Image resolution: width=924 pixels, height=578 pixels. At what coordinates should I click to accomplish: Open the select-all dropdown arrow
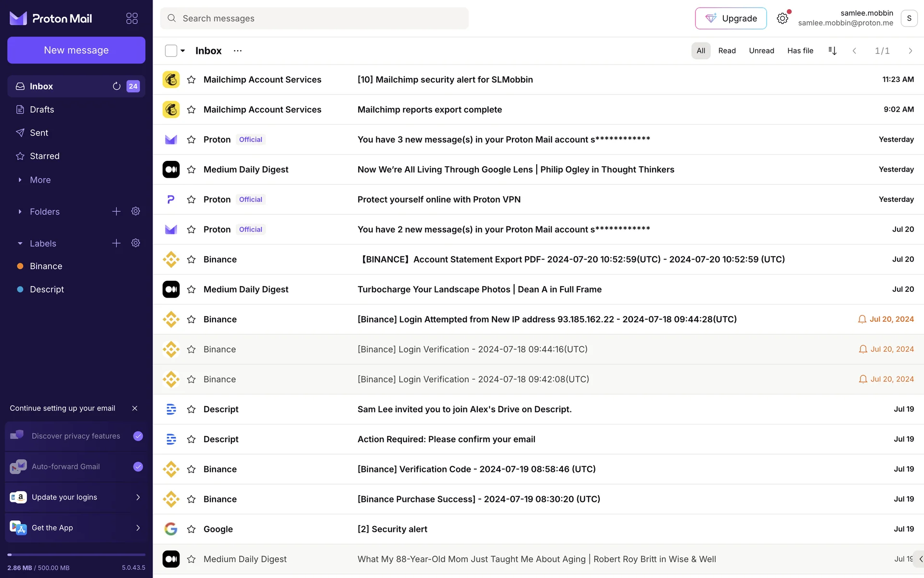[x=183, y=51]
